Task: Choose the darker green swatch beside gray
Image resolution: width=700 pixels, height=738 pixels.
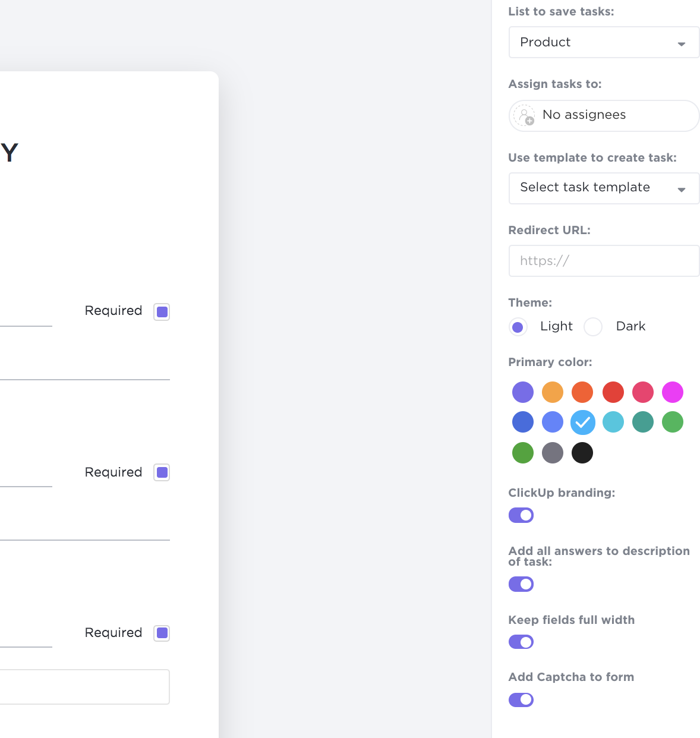Action: 523,453
